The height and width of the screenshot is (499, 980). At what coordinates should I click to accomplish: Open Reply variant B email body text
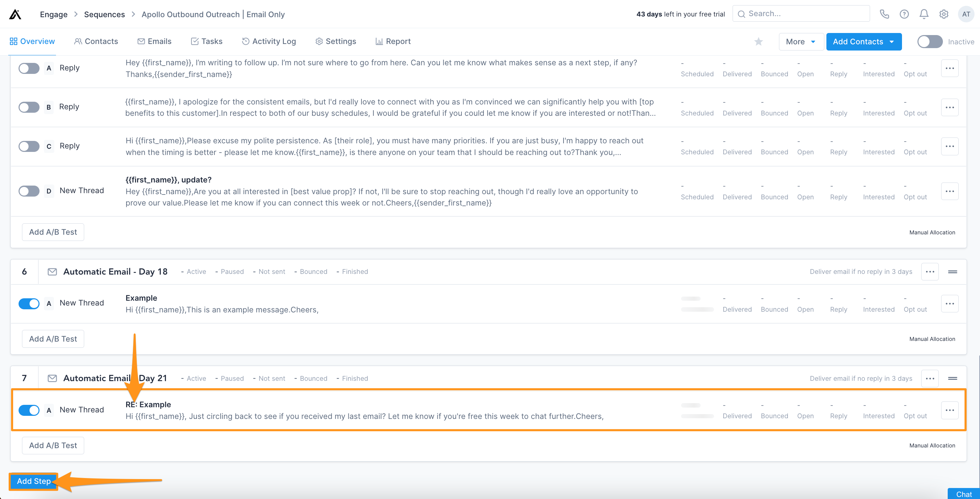click(390, 107)
